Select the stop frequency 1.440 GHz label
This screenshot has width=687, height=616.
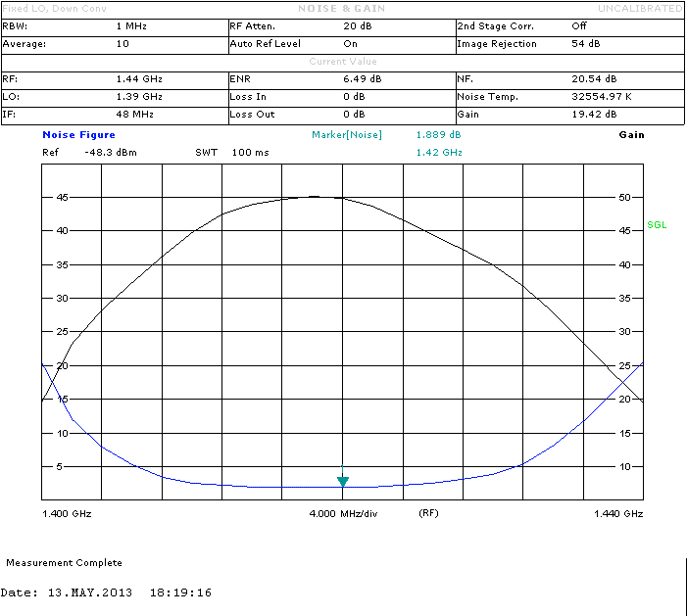618,513
